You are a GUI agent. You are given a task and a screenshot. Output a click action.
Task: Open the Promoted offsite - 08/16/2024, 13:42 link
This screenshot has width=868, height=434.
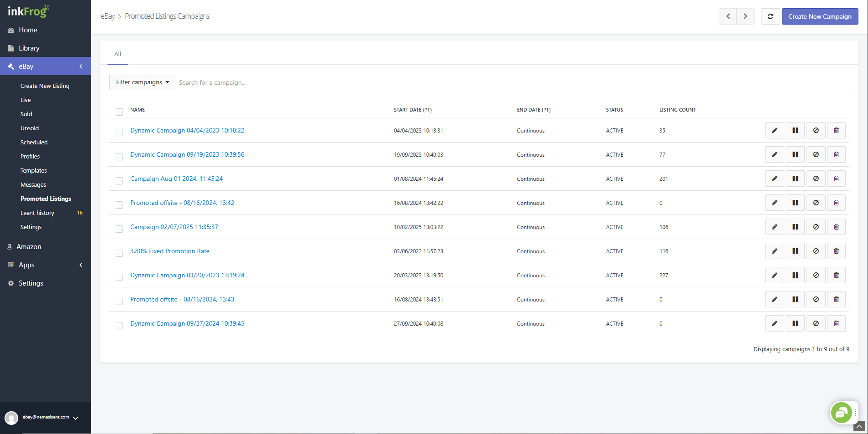182,203
